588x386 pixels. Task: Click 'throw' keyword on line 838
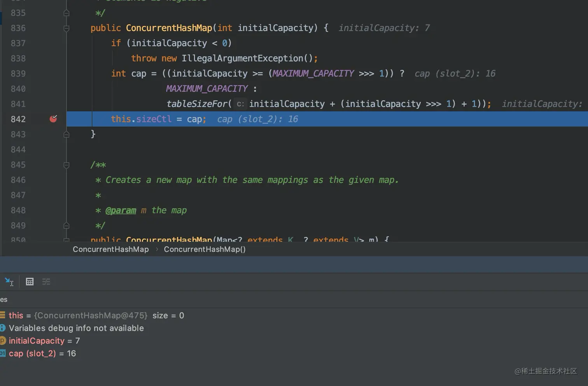click(144, 58)
